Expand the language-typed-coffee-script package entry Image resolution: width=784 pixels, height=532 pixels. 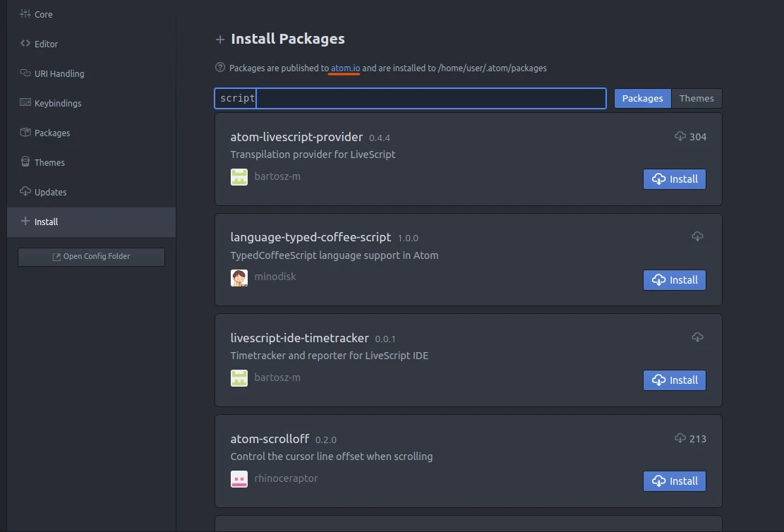311,238
